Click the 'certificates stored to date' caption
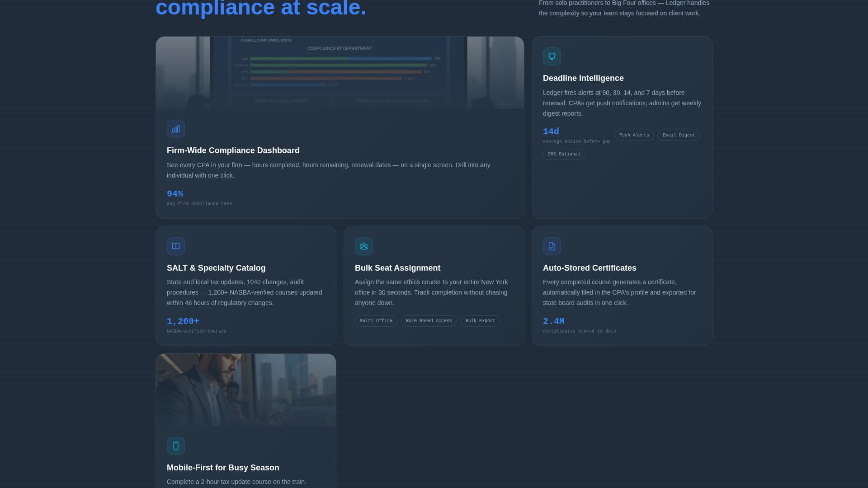The height and width of the screenshot is (488, 868). click(x=580, y=331)
